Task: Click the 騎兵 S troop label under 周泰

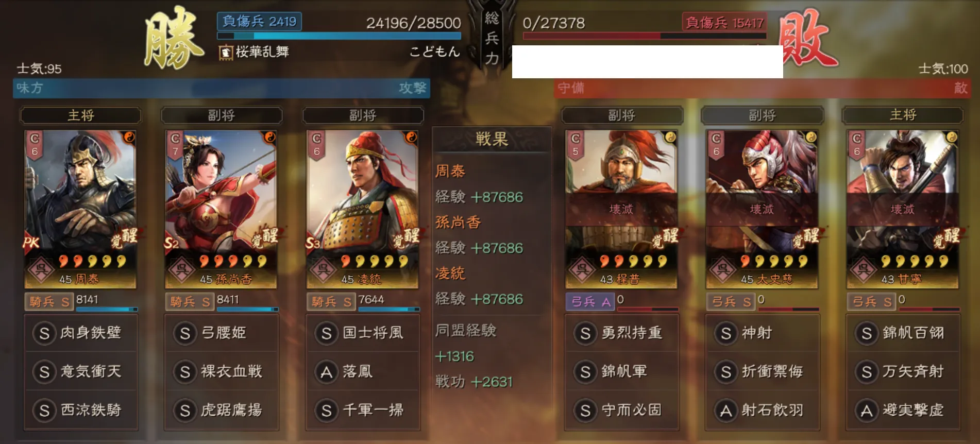Action: [49, 302]
